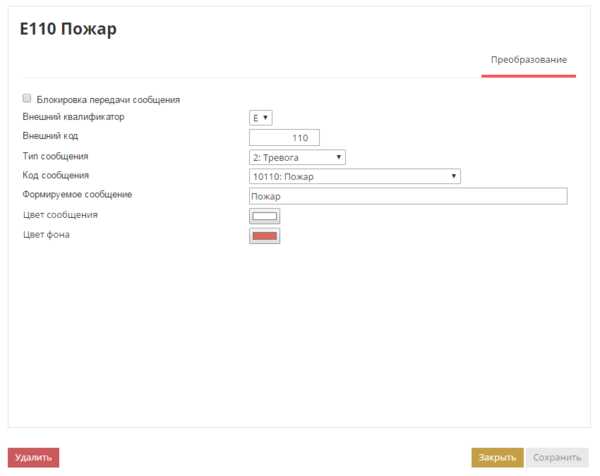Enable the Блокировка передачи сообщения checkbox

click(x=26, y=100)
